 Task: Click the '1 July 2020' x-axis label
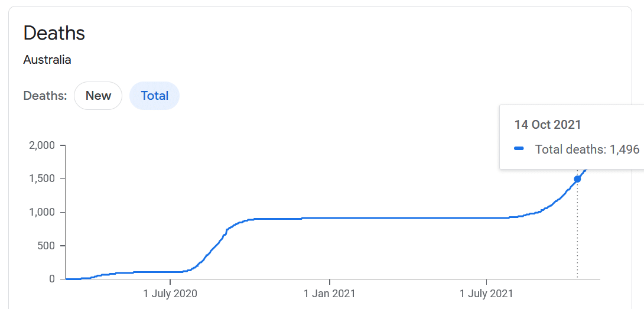pos(170,293)
